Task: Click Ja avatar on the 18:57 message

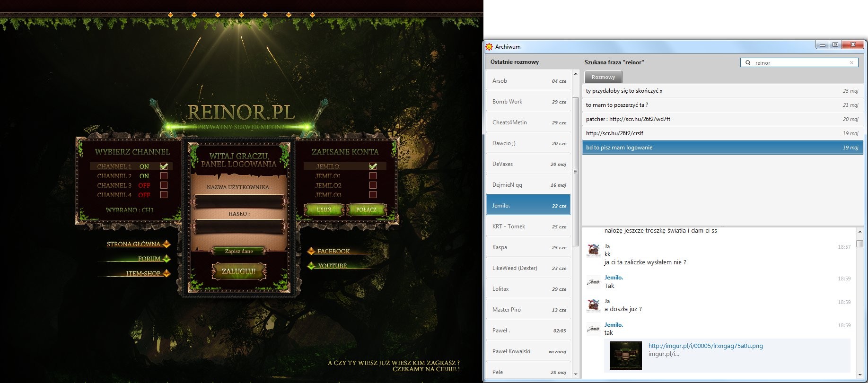Action: (x=593, y=250)
